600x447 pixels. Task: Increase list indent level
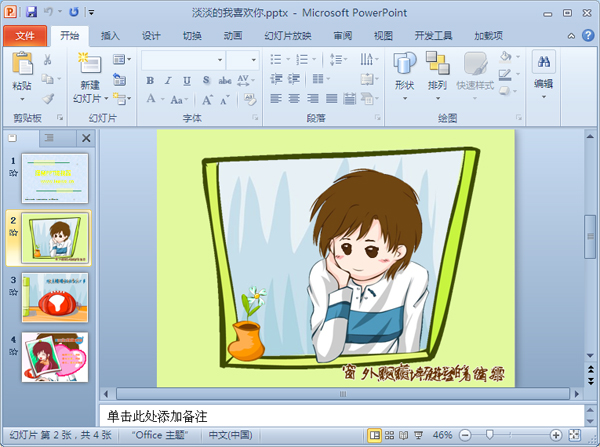pyautogui.click(x=294, y=79)
